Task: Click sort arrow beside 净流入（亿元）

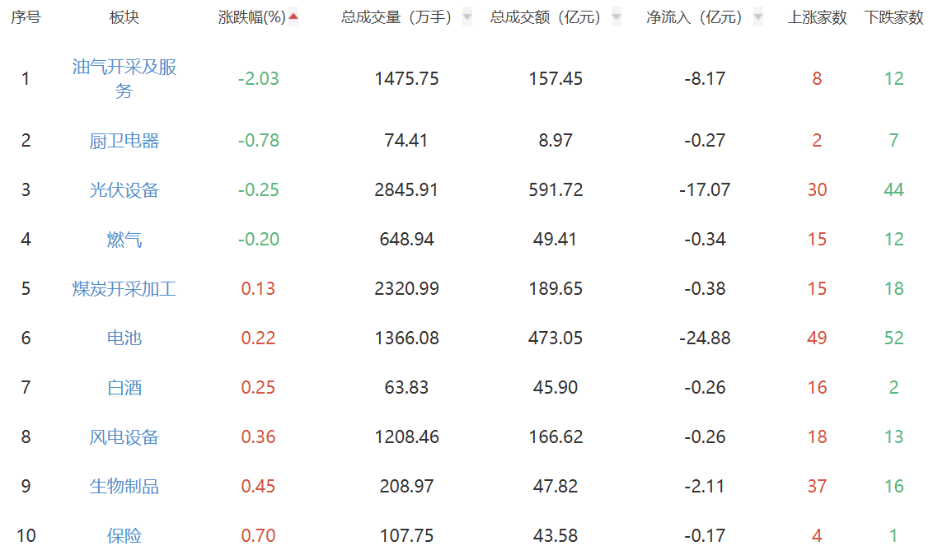Action: tap(758, 17)
